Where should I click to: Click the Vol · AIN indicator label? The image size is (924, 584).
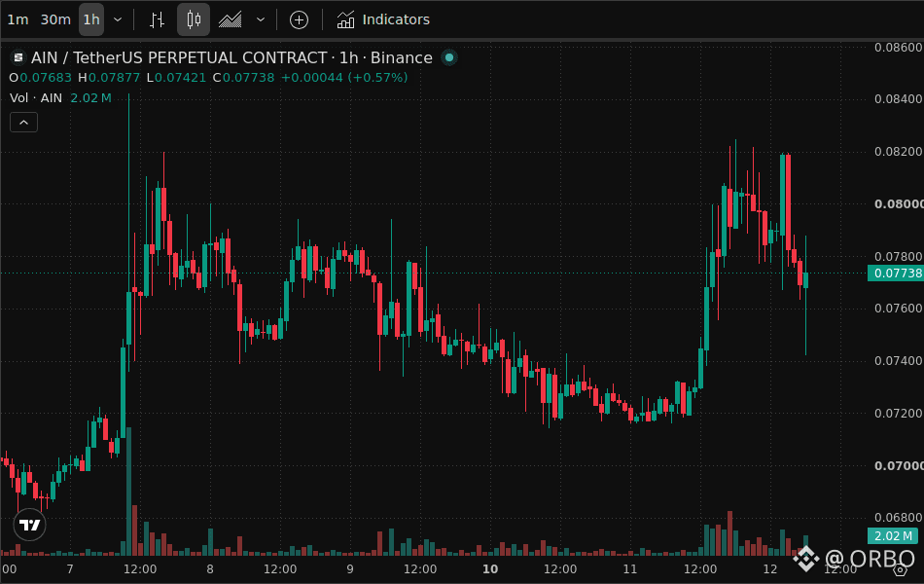click(x=36, y=98)
